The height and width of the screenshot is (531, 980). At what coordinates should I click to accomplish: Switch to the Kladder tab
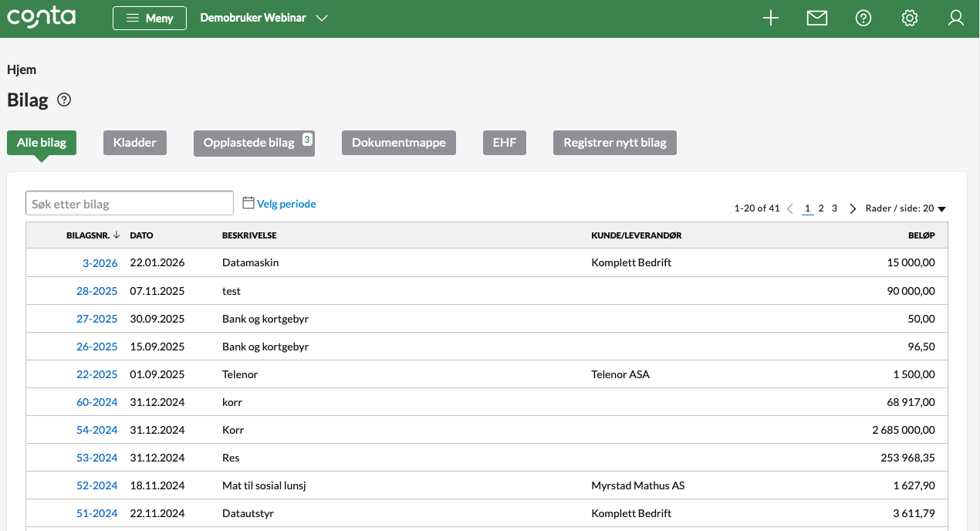point(135,143)
